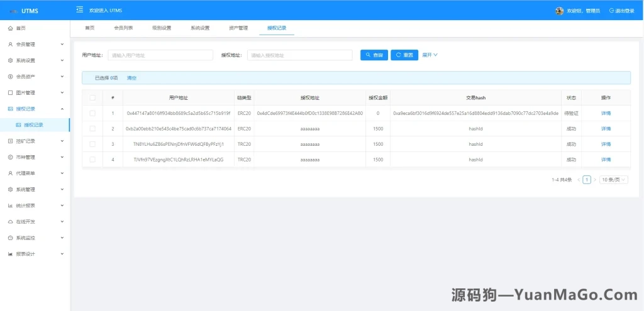Click the 图片管理 square icon
Screen dimensions: 644x311
[11, 93]
